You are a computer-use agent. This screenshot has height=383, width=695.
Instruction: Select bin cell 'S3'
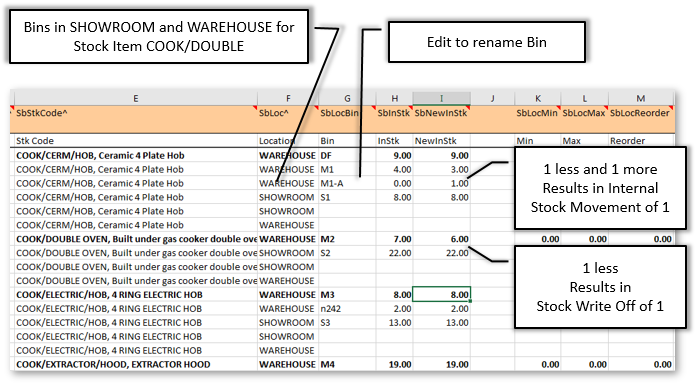click(348, 323)
